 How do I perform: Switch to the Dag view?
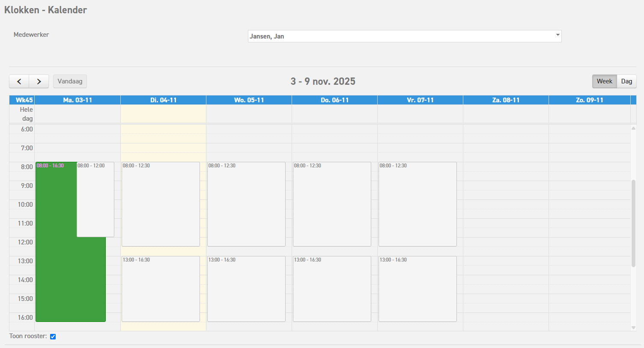pos(626,81)
